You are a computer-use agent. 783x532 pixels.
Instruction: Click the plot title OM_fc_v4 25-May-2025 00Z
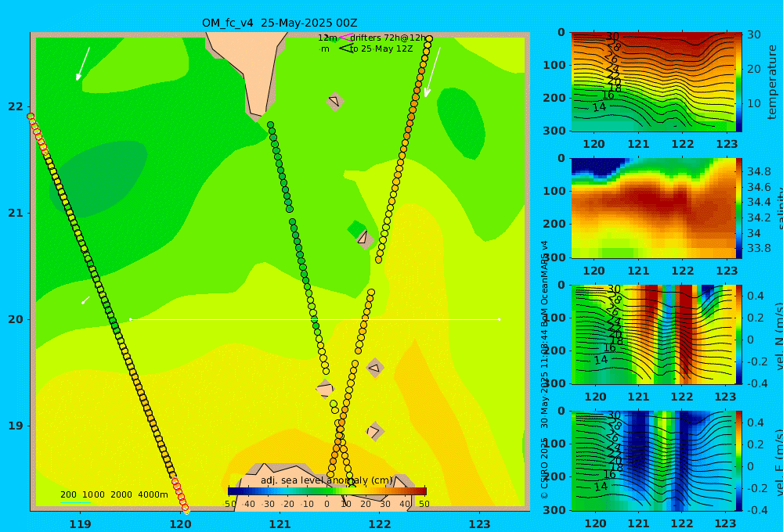click(280, 23)
